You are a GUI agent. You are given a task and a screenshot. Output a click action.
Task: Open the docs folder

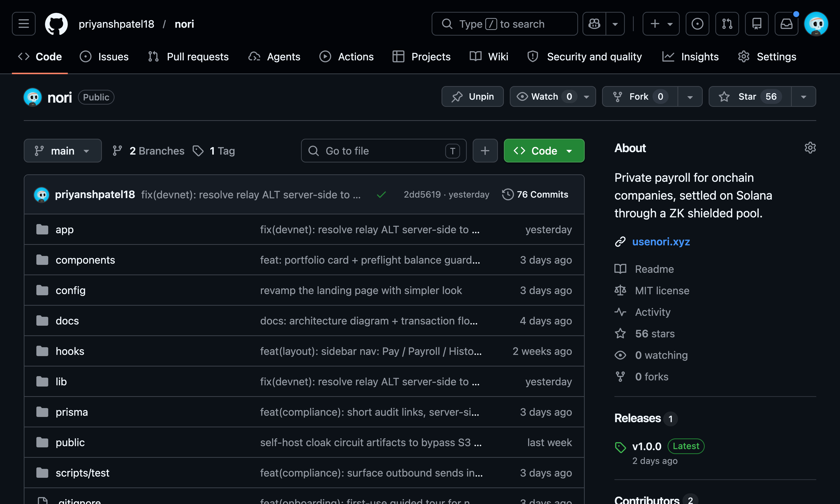(67, 321)
